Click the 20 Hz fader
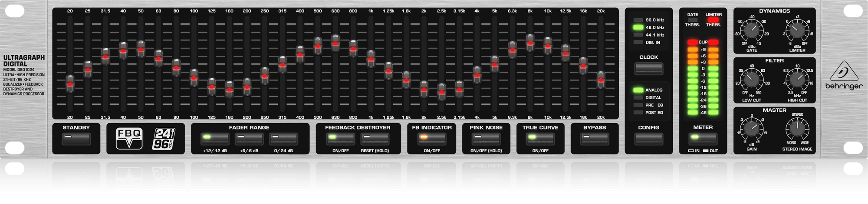 click(70, 84)
